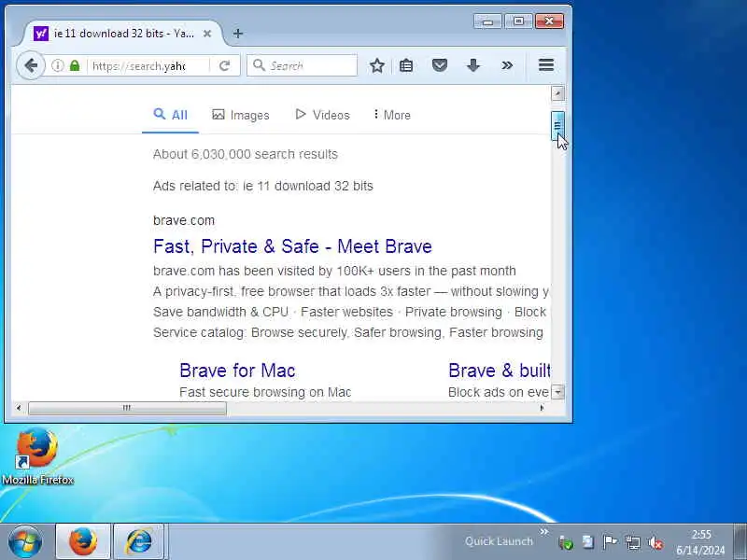Click the horizontal scrollbar left arrow

click(19, 408)
